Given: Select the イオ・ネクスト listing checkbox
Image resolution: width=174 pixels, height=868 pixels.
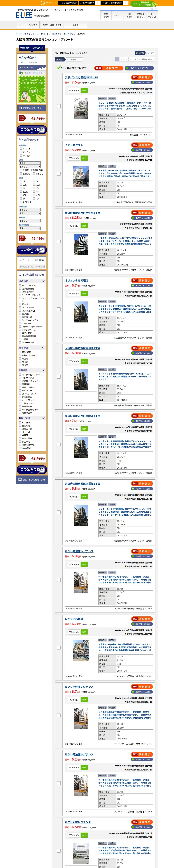Looking at the screenshot, I should 59,174.
